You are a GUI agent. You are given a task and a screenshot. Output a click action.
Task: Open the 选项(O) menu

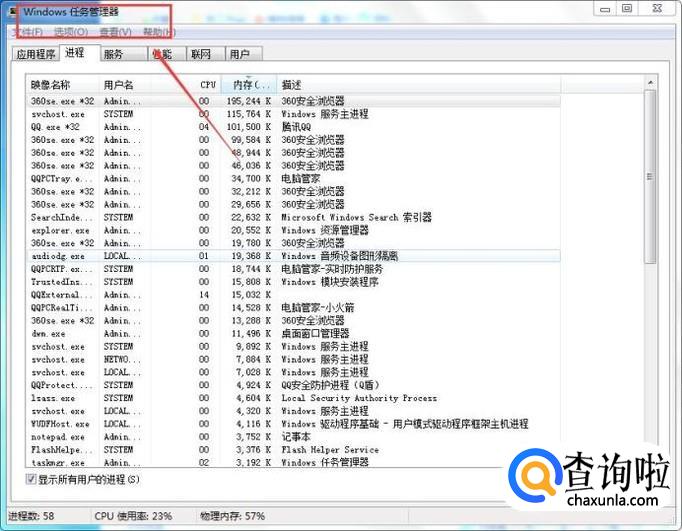[71, 32]
